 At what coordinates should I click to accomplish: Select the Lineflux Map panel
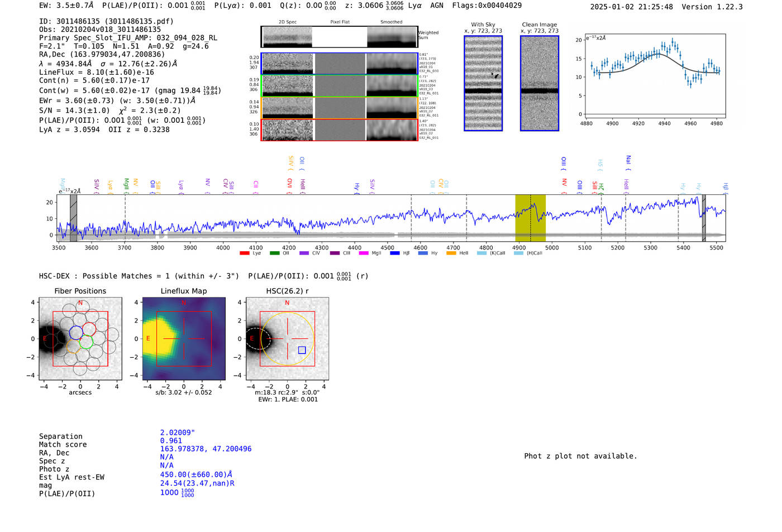(184, 338)
